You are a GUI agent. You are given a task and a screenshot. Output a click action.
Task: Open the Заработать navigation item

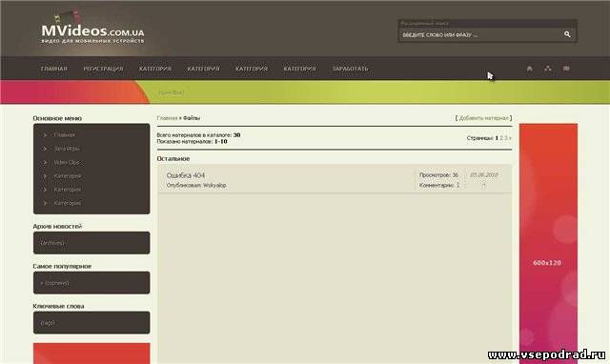tap(350, 69)
